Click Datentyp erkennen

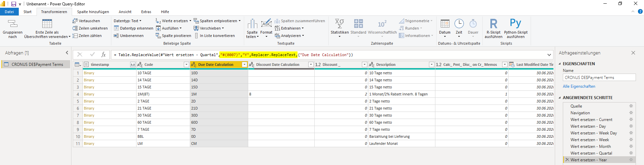133,28
